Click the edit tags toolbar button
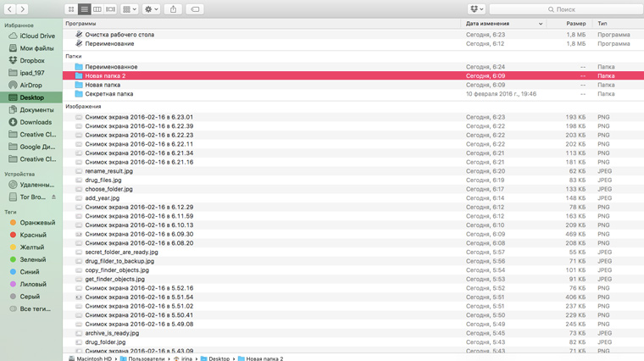The height and width of the screenshot is (361, 644). [x=195, y=9]
